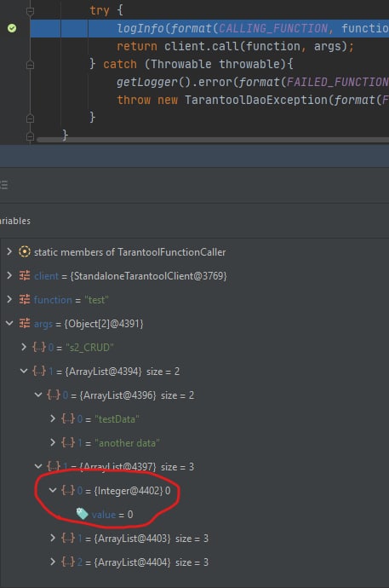389x588 pixels.
Task: Click the object icon beside "testData"
Action: pyautogui.click(x=68, y=419)
